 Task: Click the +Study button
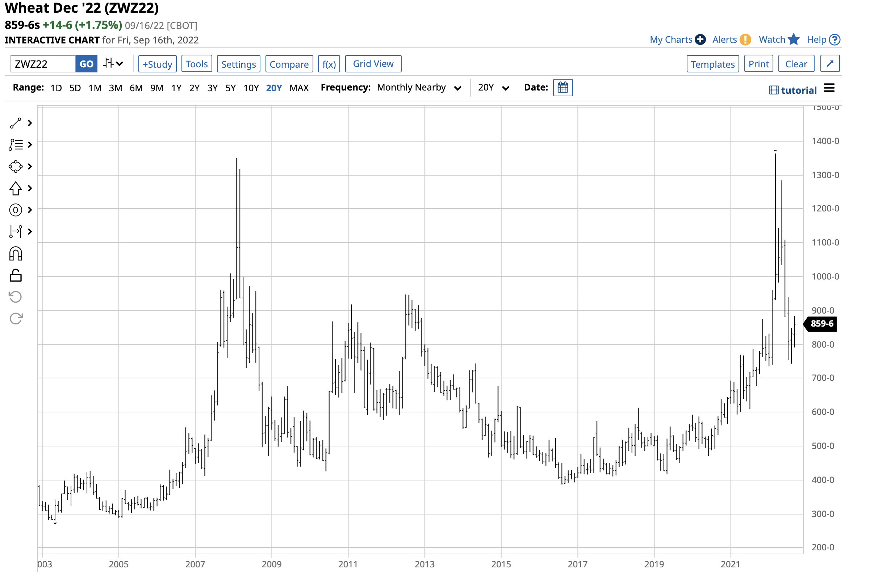pos(158,64)
